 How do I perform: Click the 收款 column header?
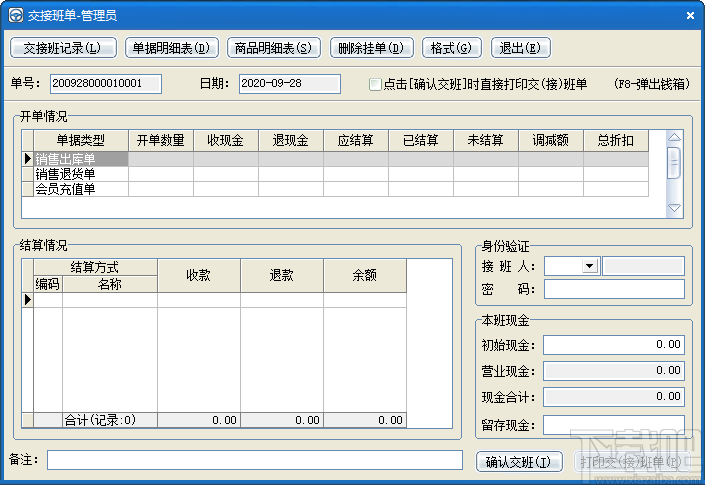(x=199, y=275)
